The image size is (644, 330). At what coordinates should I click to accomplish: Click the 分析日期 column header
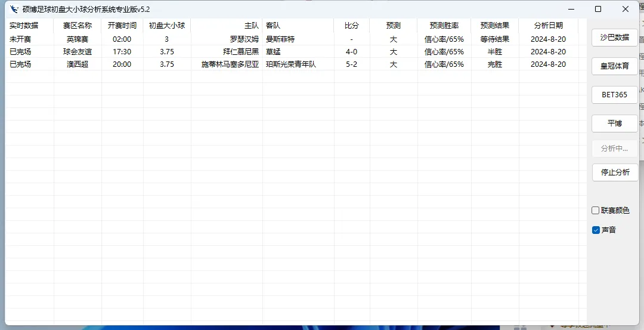click(548, 26)
